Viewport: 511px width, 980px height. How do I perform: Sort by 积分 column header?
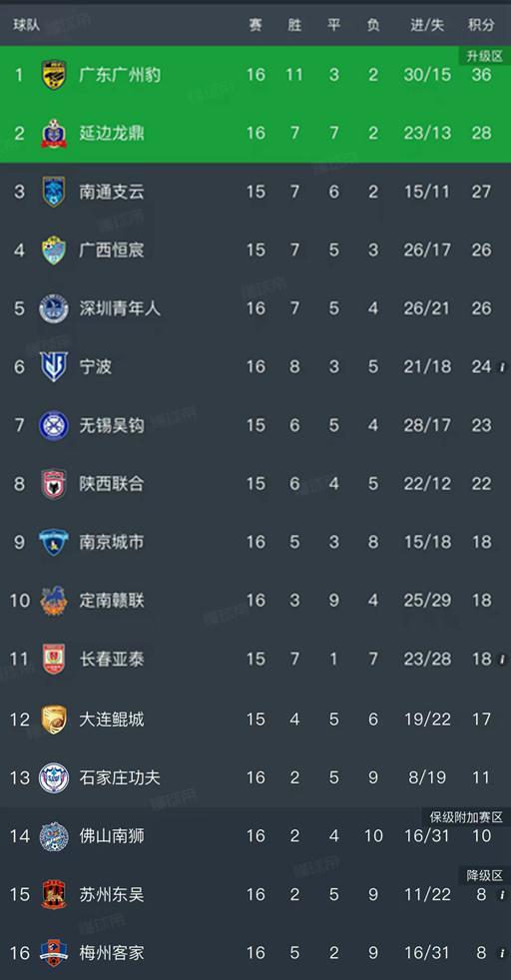(482, 25)
